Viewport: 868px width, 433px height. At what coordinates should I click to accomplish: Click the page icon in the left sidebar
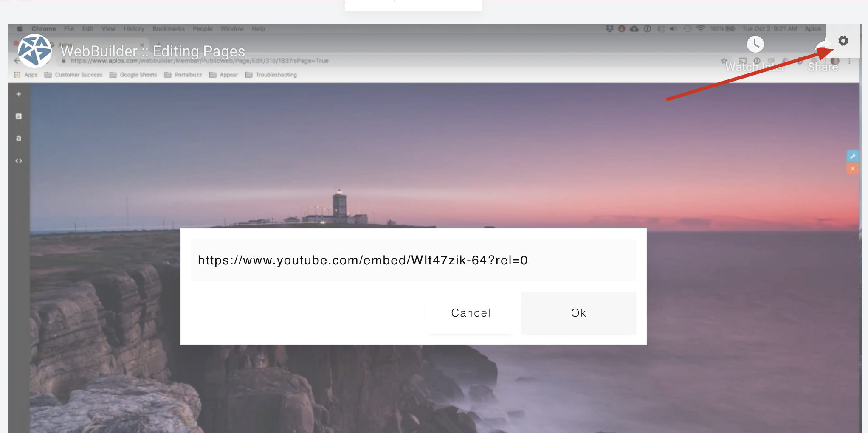19,116
